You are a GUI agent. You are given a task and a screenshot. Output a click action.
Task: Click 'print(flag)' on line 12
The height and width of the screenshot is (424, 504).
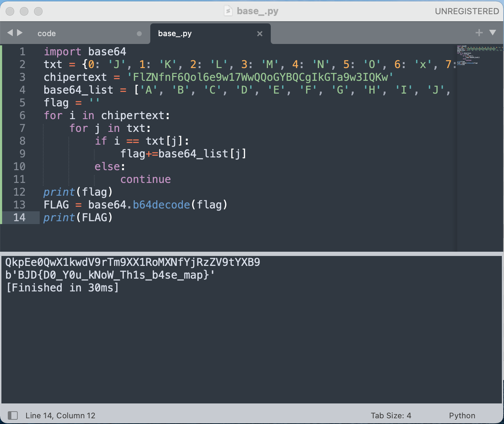pyautogui.click(x=78, y=192)
